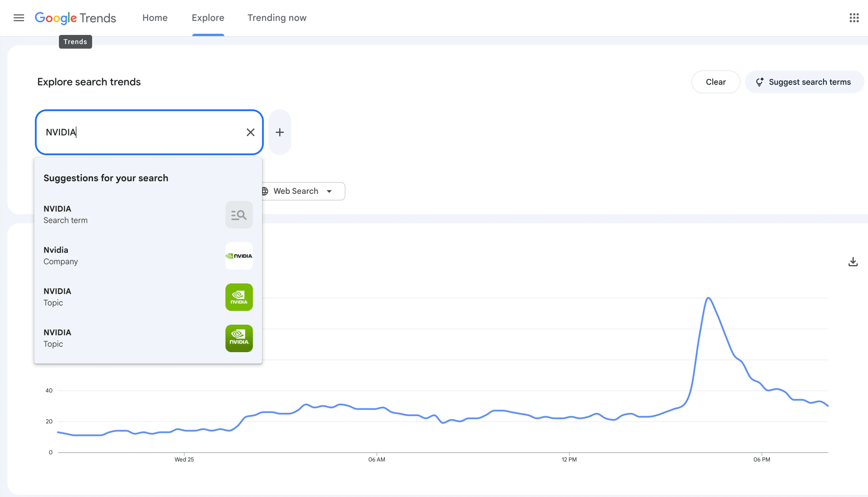Click inside the NVIDIA search input field

136,132
